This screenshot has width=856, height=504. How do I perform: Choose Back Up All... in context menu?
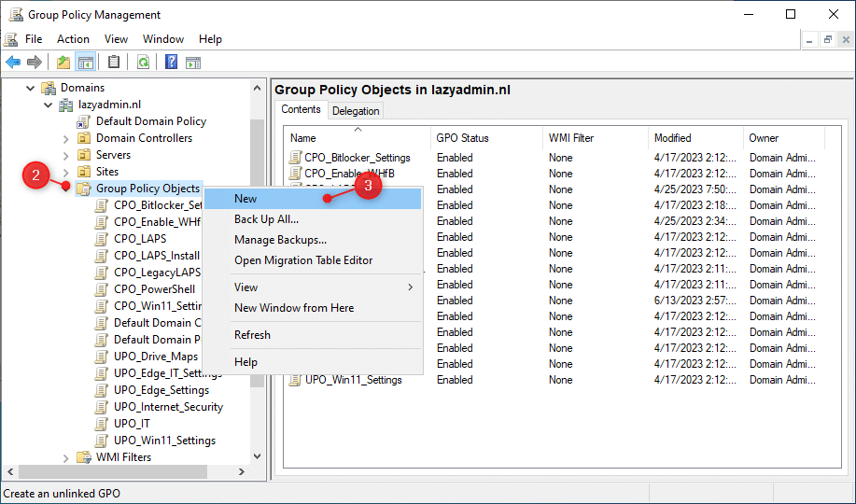pyautogui.click(x=313, y=219)
